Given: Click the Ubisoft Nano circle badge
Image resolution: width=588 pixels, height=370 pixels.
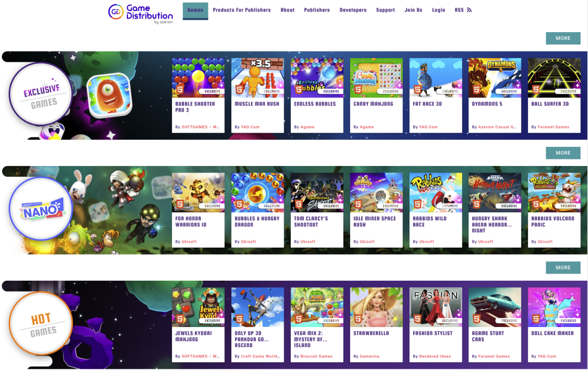Looking at the screenshot, I should click(x=40, y=209).
